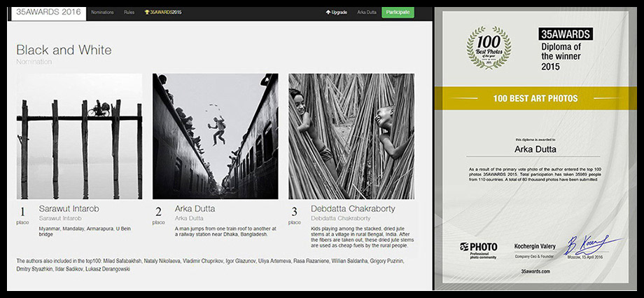
Task: Open the Rules page link
Action: (x=129, y=13)
